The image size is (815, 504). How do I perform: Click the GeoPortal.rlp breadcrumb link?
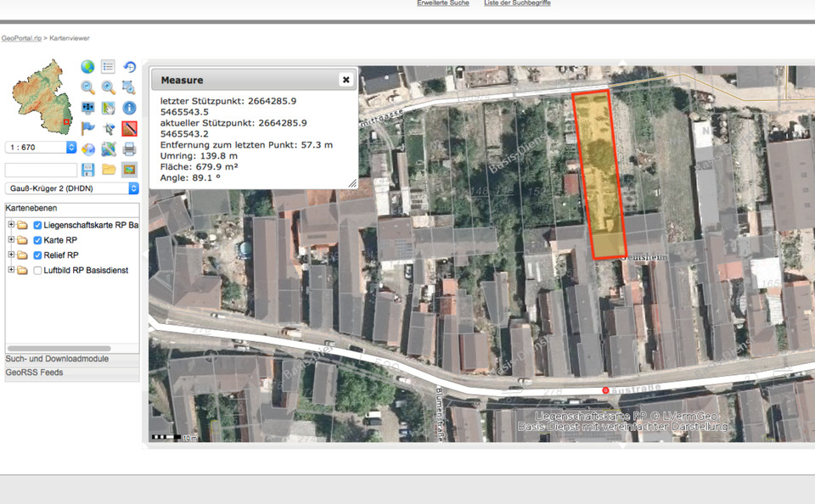21,38
